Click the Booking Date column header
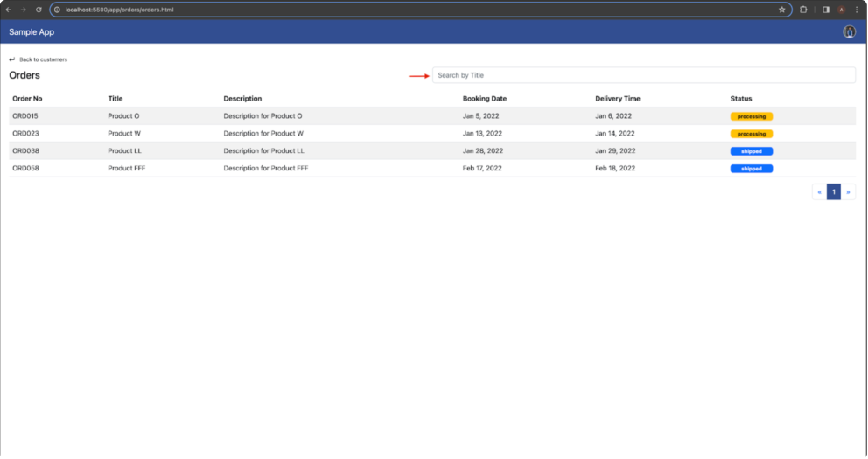Screen dimensions: 868x459 point(485,99)
